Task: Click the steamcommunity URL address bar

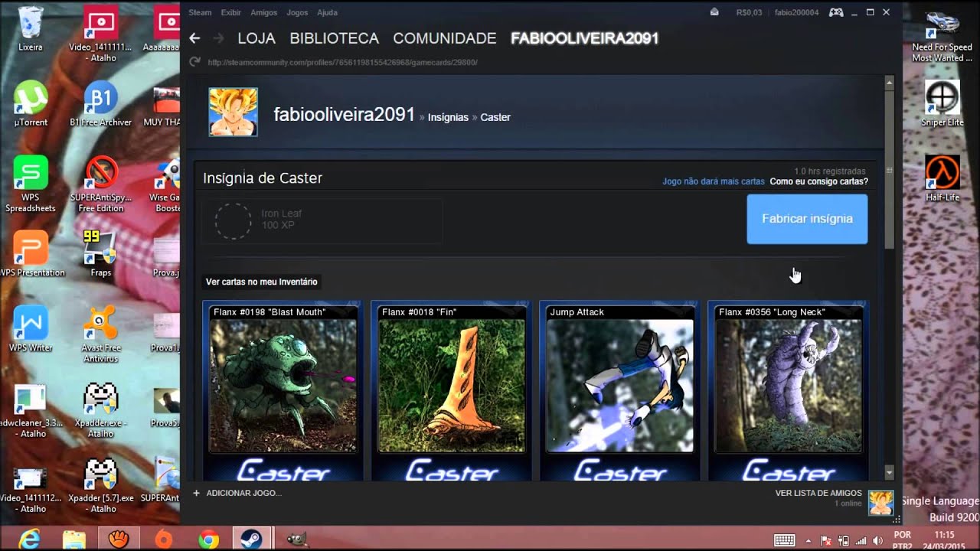Action: pyautogui.click(x=342, y=63)
